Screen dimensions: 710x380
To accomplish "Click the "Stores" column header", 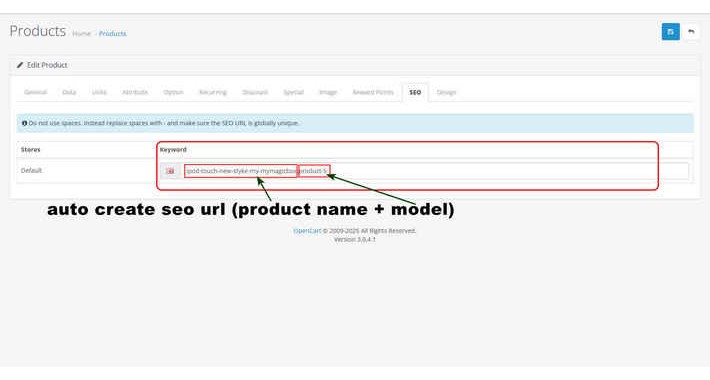I will tap(30, 149).
